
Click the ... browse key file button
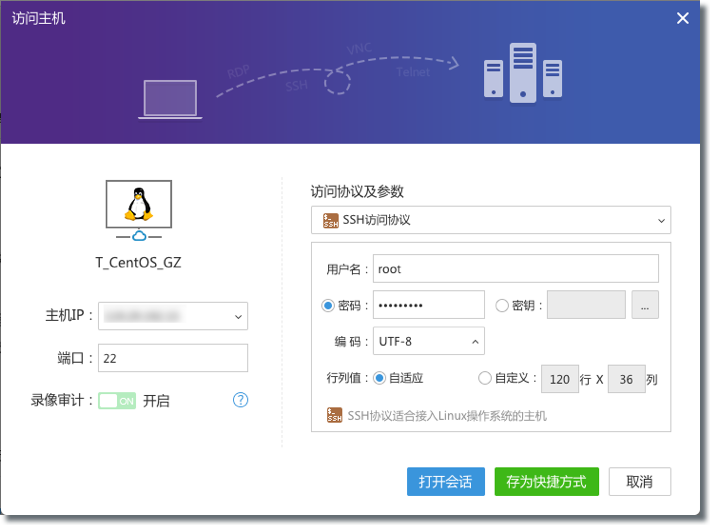[645, 306]
